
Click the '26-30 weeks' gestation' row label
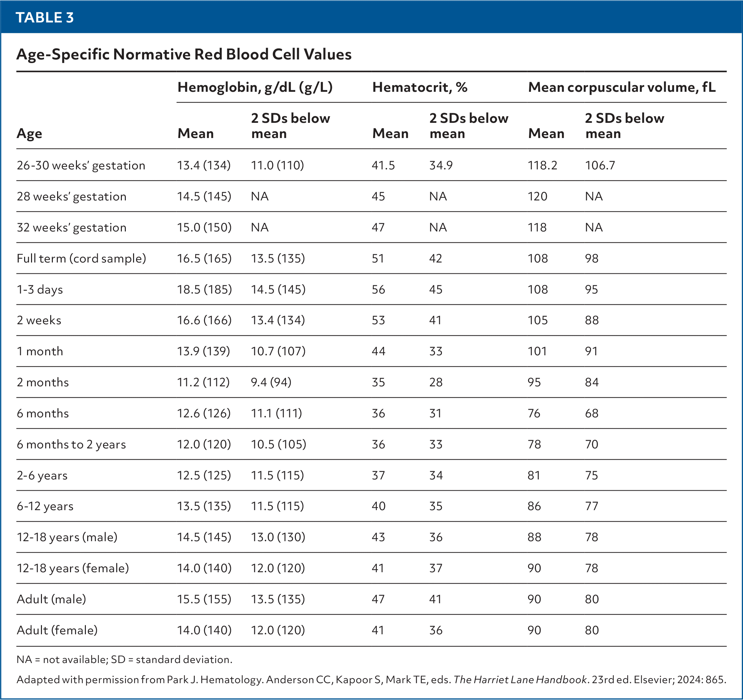click(x=81, y=165)
